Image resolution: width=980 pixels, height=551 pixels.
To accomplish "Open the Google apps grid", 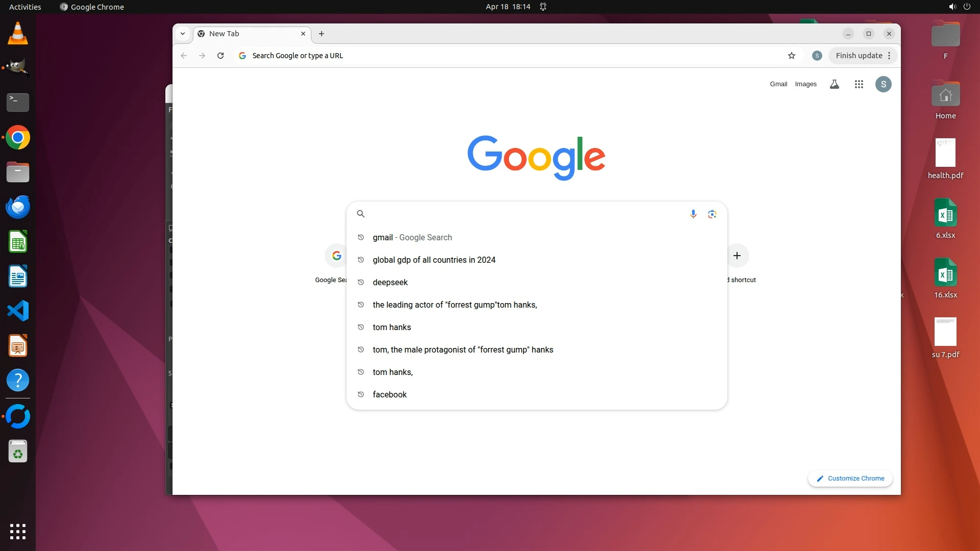I will point(859,84).
